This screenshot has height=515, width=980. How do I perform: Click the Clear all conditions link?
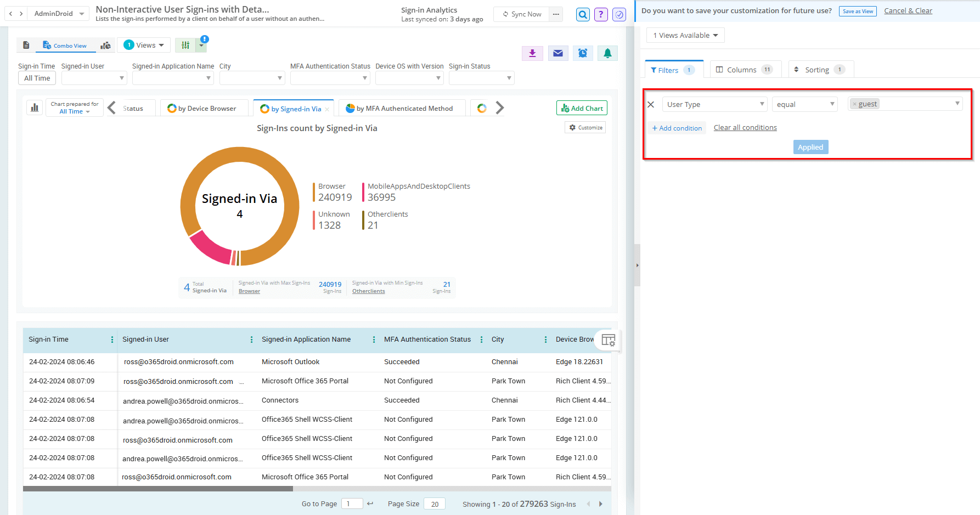pyautogui.click(x=745, y=128)
